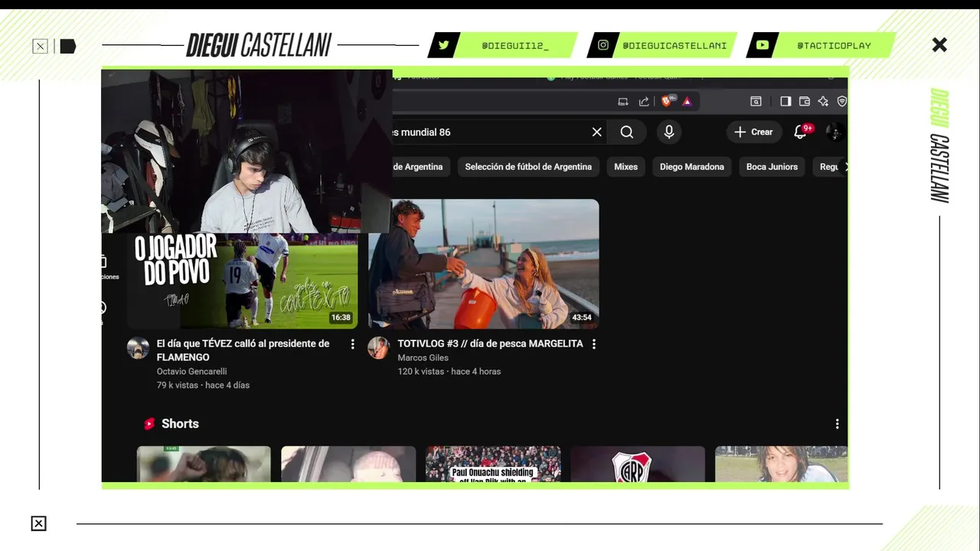Click the '120 k vistas · hace 4 horas' text
This screenshot has width=980, height=551.
pyautogui.click(x=449, y=371)
